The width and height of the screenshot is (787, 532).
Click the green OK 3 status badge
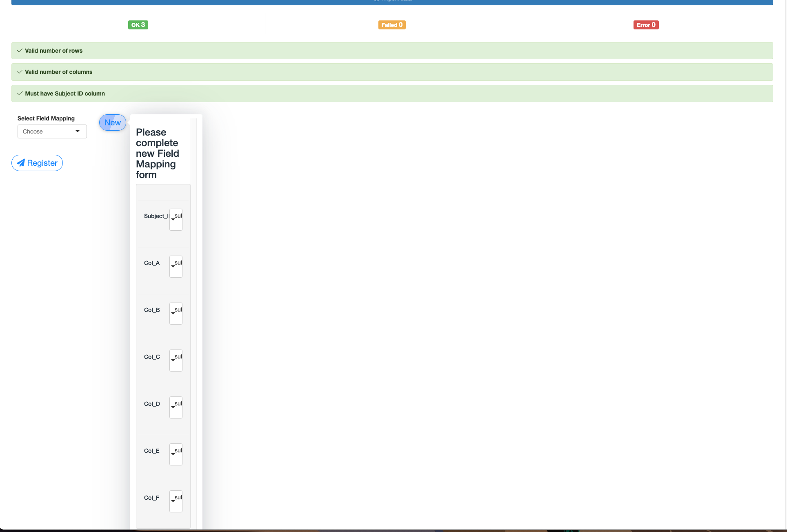point(138,25)
